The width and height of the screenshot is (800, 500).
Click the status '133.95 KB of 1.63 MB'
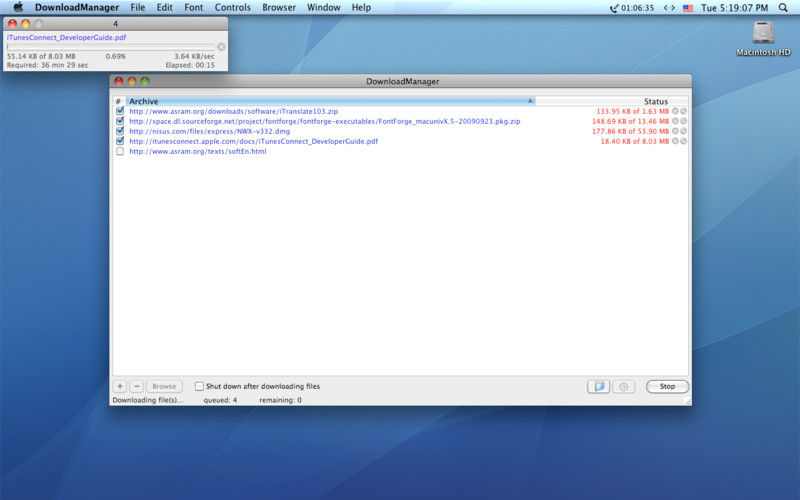632,111
